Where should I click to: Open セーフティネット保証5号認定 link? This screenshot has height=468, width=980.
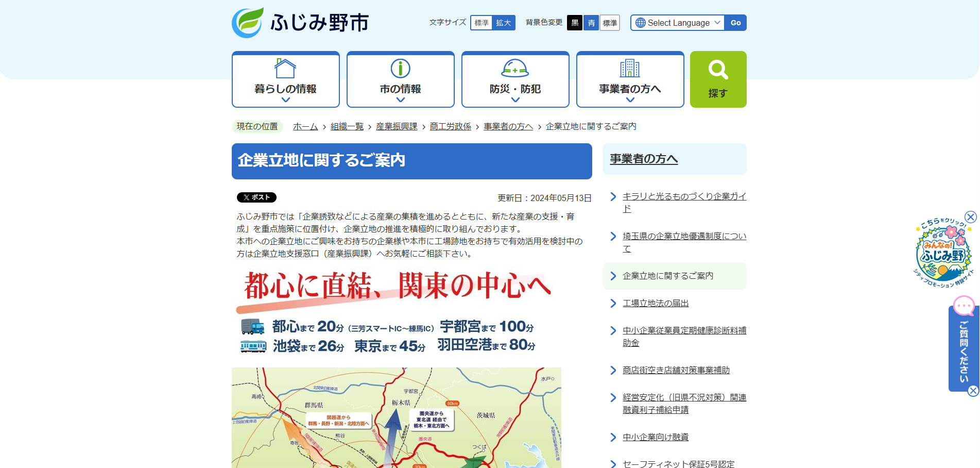tap(679, 464)
